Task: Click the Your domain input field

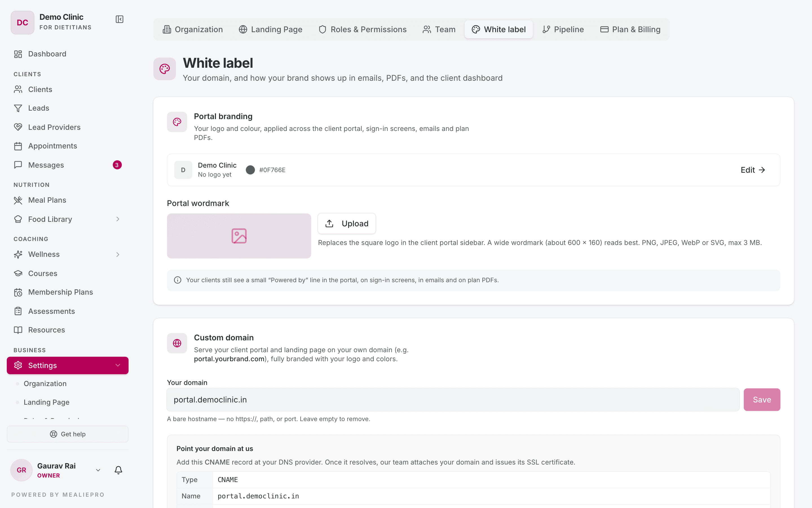Action: pos(453,399)
